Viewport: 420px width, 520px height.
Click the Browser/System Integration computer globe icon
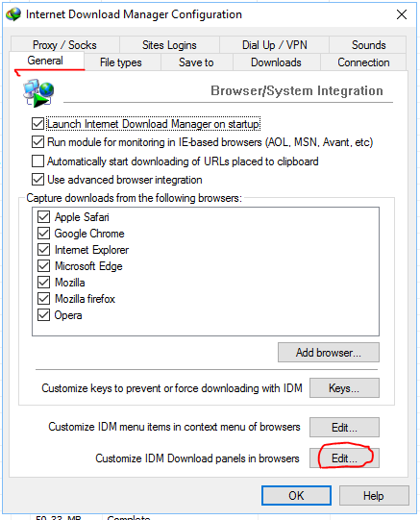(38, 93)
